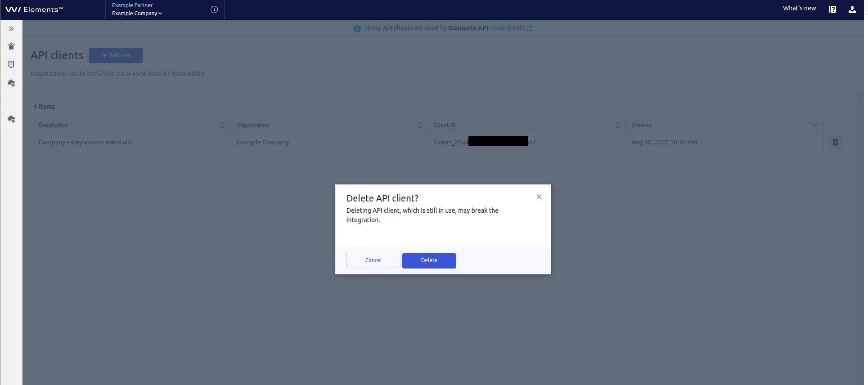Click the lower cloud-gear sidebar icon
The width and height of the screenshot is (868, 385).
coord(11,119)
